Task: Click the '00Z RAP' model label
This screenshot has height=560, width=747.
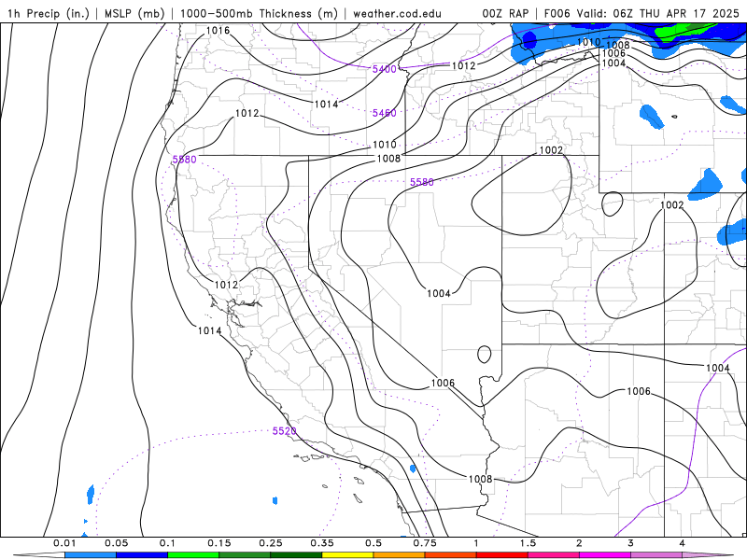Action: click(x=505, y=13)
